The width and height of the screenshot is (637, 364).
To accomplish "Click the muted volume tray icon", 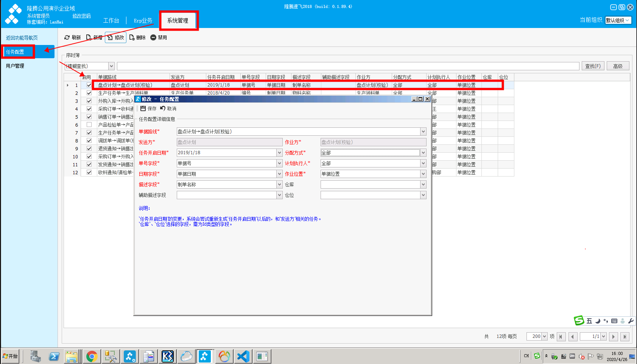I will tap(582, 356).
